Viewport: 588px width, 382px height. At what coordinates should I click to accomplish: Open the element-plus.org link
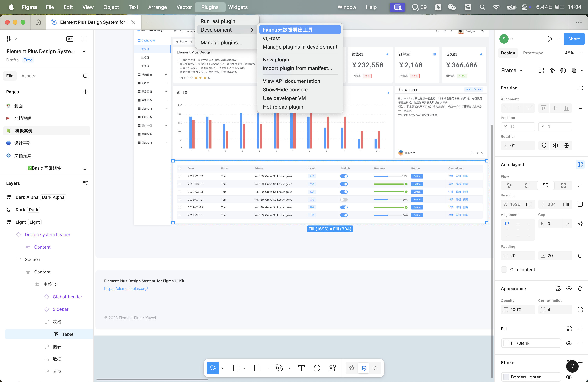pyautogui.click(x=126, y=288)
